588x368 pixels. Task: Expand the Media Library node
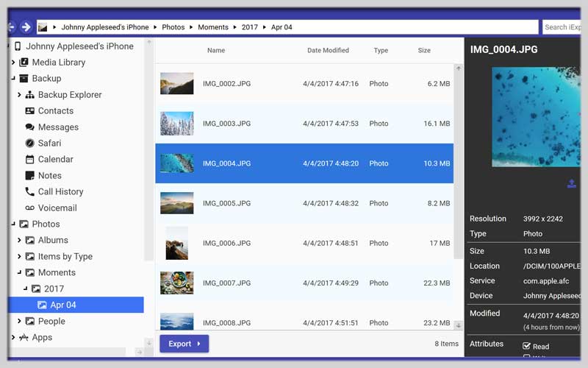click(13, 63)
